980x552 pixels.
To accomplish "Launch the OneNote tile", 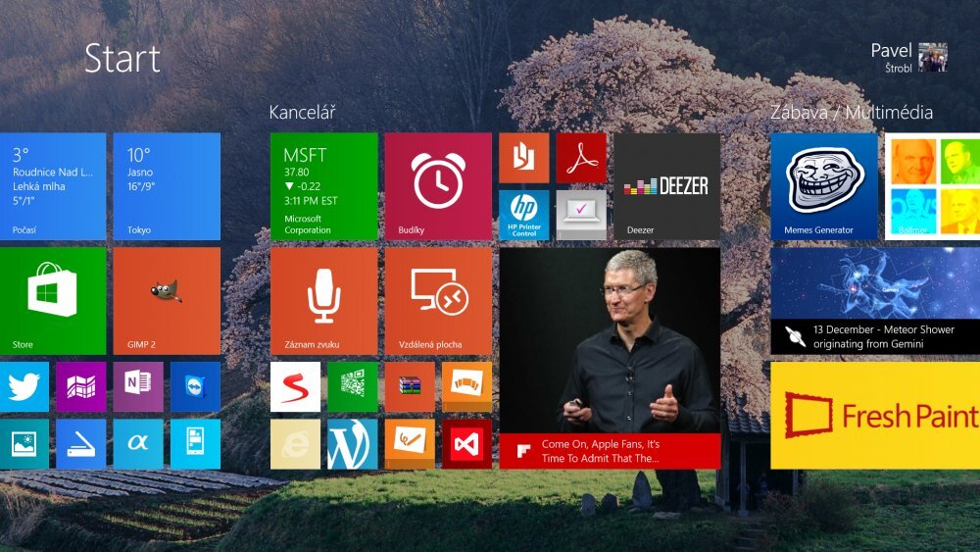I will click(x=138, y=386).
